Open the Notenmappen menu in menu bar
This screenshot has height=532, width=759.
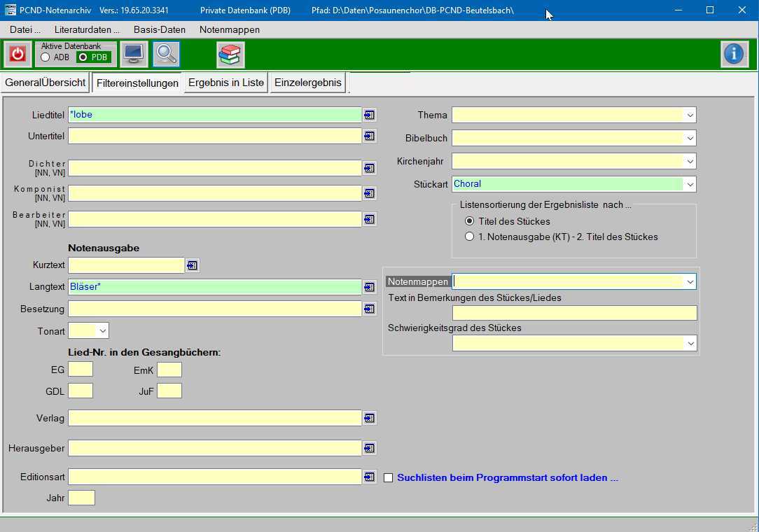230,29
